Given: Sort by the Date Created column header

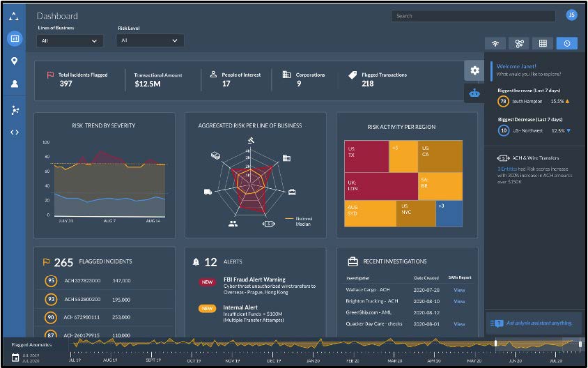Looking at the screenshot, I should (426, 278).
